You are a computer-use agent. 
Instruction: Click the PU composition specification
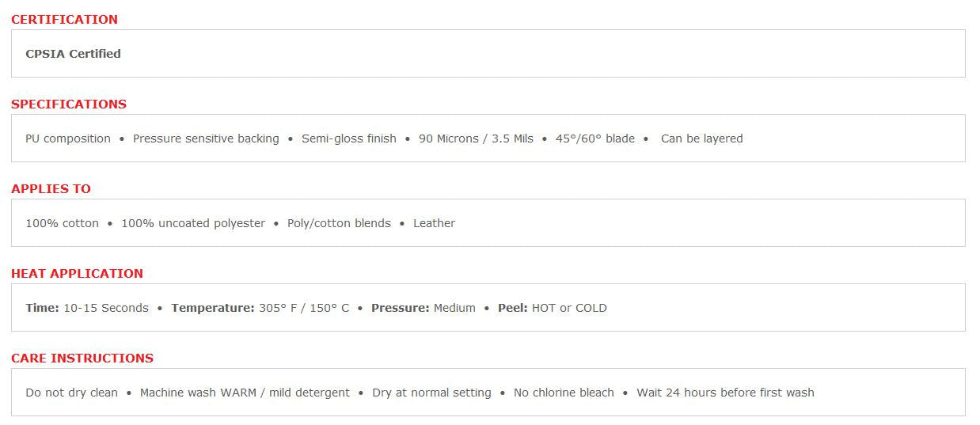[x=68, y=139]
